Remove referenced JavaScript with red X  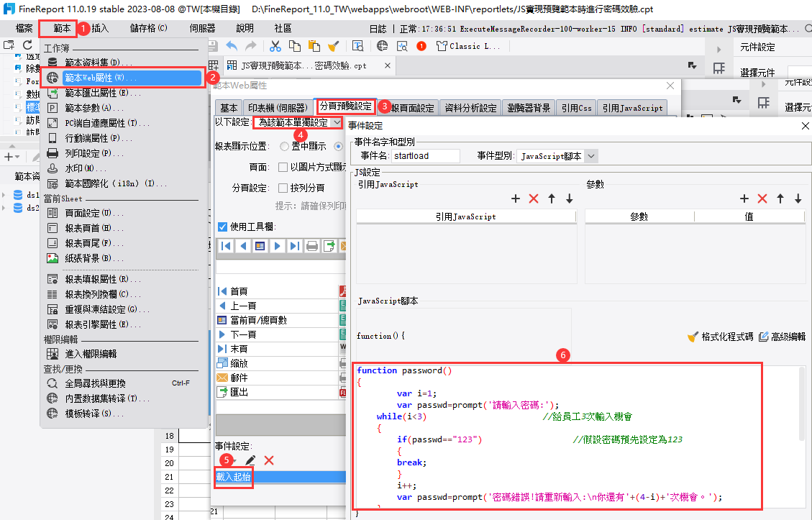click(534, 199)
